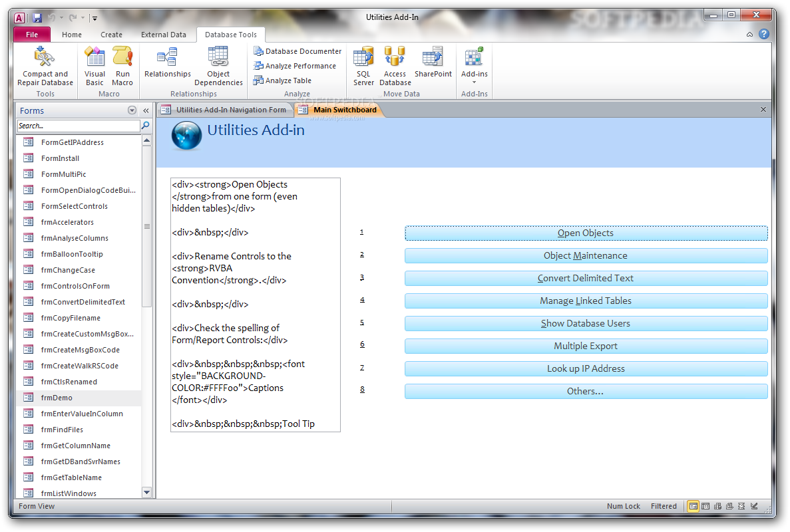Switch to Layout View in status bar
Viewport: 790px width, 532px height.
(x=741, y=506)
